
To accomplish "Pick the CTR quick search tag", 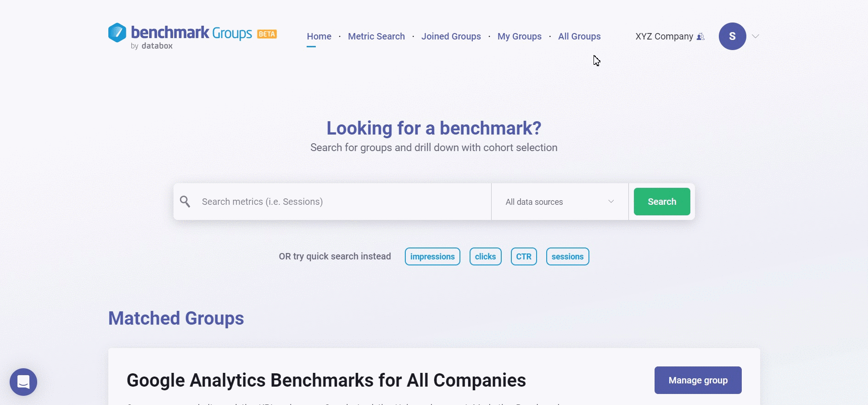I will tap(524, 257).
